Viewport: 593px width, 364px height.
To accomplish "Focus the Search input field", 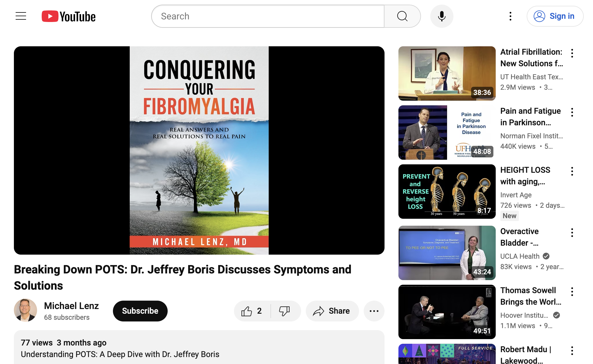I will click(268, 16).
